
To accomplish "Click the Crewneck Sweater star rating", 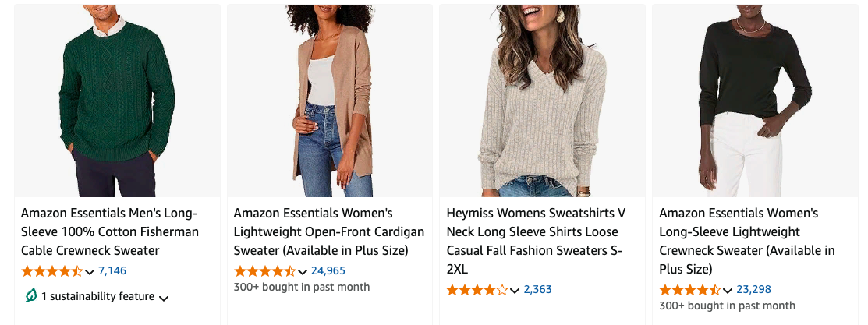I will point(689,290).
